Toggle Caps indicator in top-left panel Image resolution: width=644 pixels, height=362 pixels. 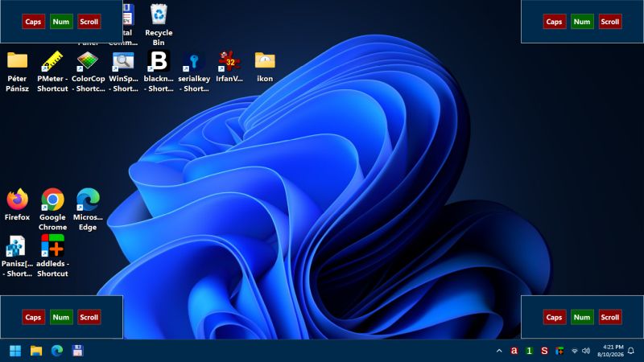pos(33,22)
